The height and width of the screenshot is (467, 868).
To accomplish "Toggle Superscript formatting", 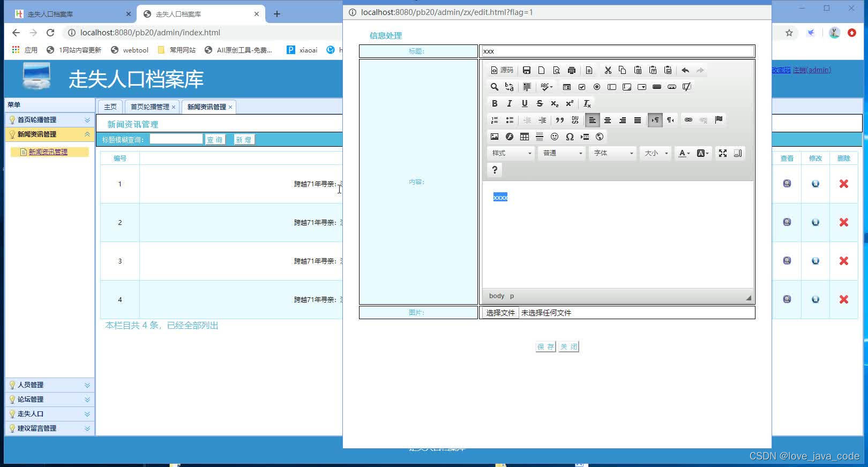I will (x=570, y=103).
